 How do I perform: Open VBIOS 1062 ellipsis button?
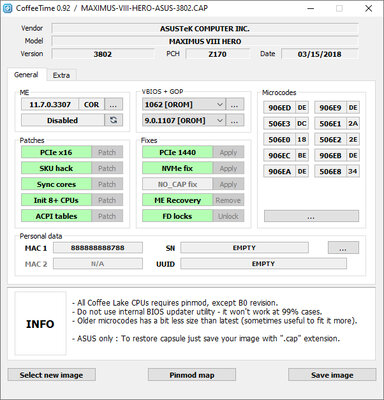pos(235,105)
